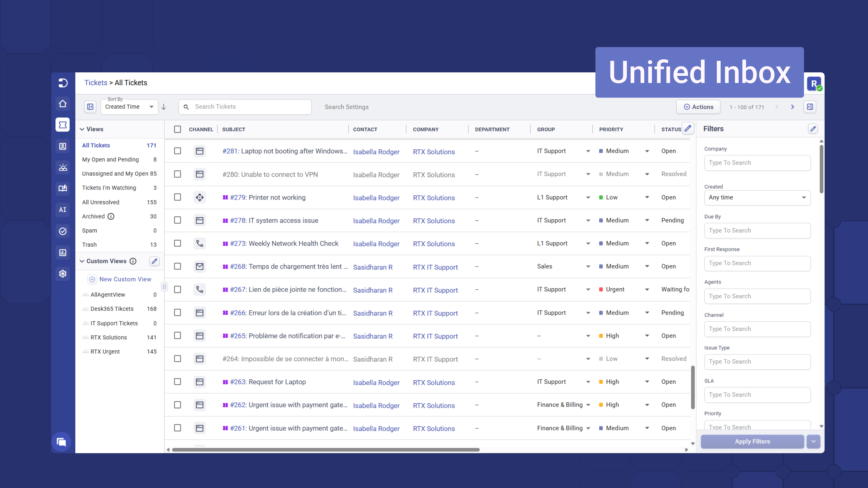This screenshot has width=868, height=488.
Task: Toggle sort direction arrow icon
Action: [164, 107]
